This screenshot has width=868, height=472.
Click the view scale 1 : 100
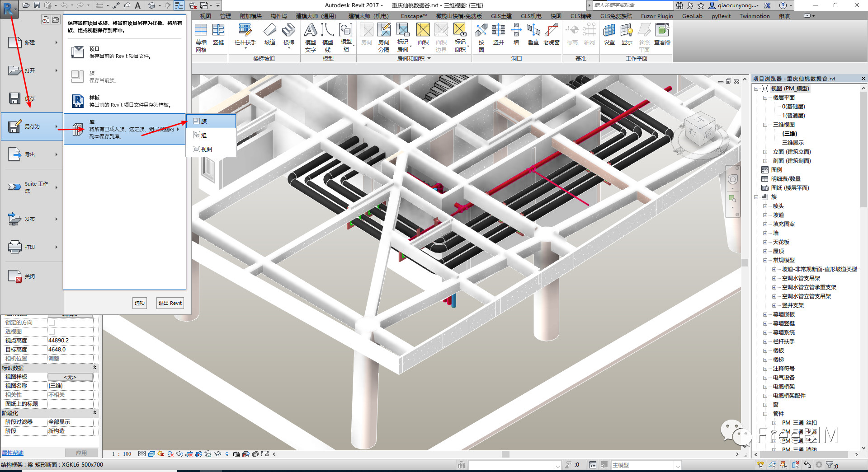pyautogui.click(x=122, y=454)
